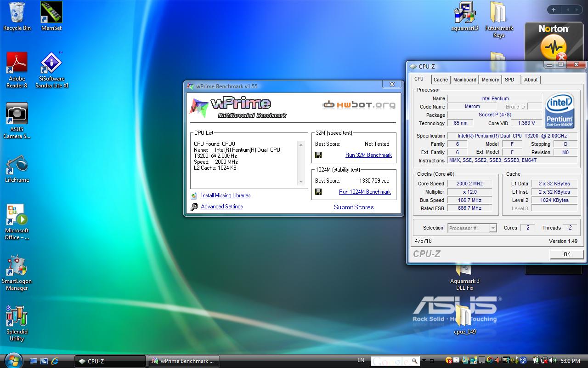Click the Install Missing Libraries link
Screen dimensions: 588x368
(226, 195)
